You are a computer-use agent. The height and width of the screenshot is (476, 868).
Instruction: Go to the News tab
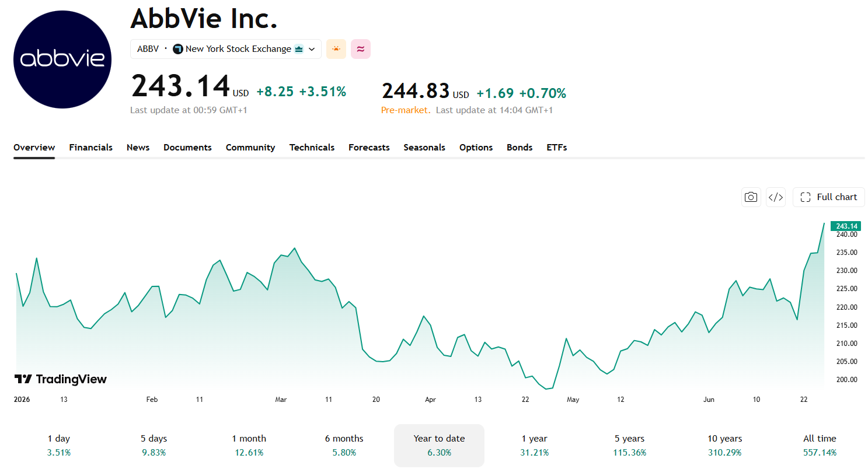138,148
